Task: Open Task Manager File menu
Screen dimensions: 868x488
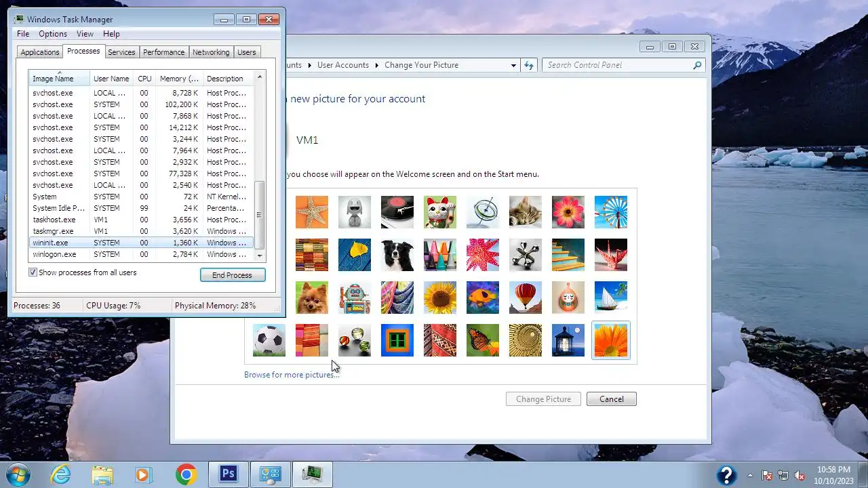Action: [x=23, y=34]
